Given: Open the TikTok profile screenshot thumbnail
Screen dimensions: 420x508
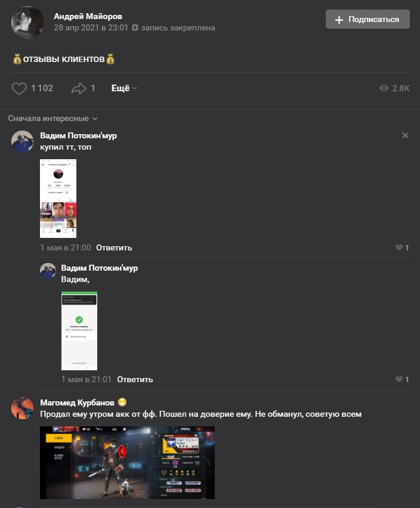Looking at the screenshot, I should [58, 199].
